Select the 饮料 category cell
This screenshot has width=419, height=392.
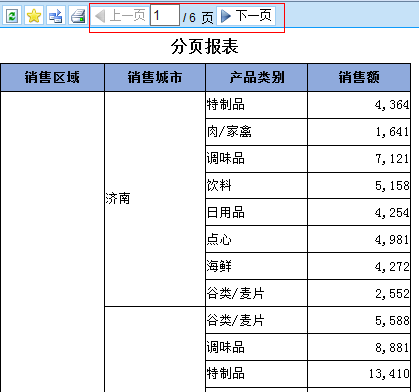[x=256, y=186]
